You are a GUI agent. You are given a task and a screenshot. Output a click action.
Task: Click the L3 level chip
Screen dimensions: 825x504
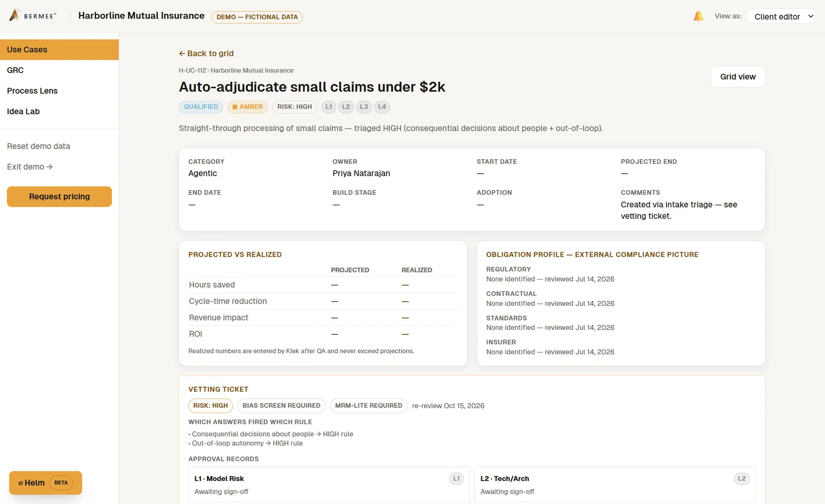coord(364,107)
